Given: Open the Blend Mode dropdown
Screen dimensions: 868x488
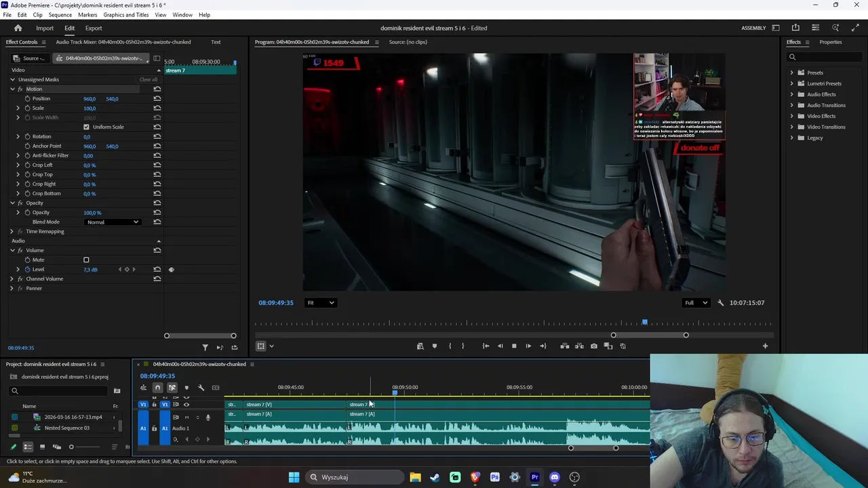Looking at the screenshot, I should [x=113, y=222].
